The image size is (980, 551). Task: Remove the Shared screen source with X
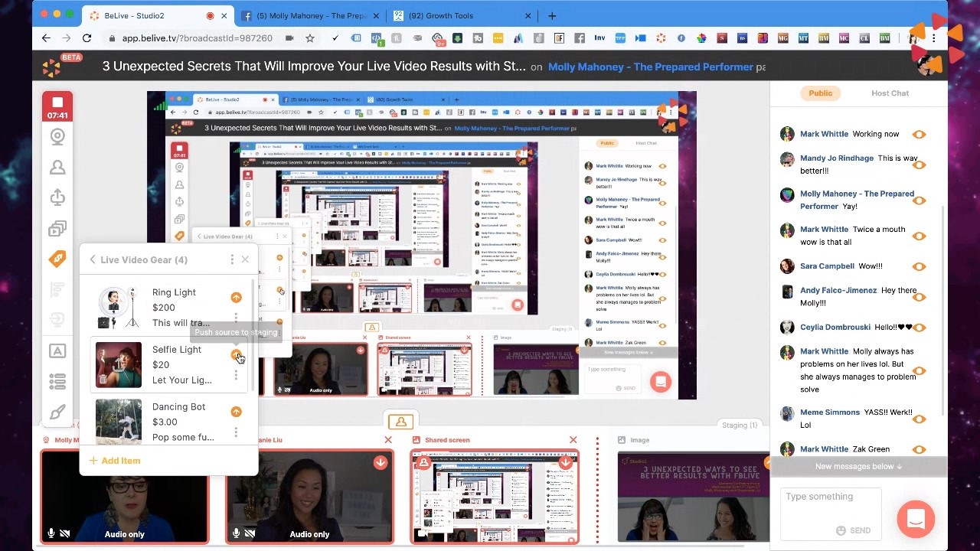[573, 440]
